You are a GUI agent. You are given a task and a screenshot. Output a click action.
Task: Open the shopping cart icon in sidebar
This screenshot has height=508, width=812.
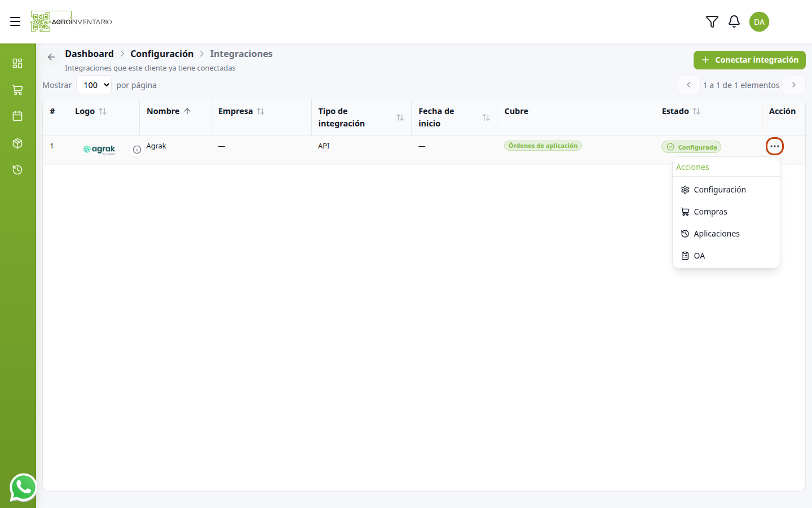point(17,90)
